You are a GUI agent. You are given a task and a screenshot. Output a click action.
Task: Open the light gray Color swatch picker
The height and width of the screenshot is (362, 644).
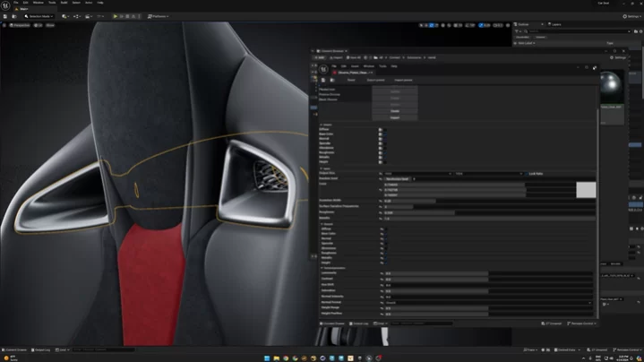pyautogui.click(x=586, y=190)
